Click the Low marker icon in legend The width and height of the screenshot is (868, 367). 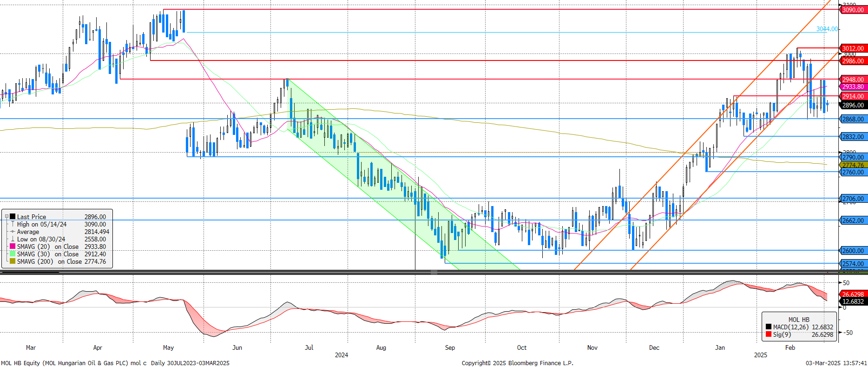pos(13,239)
